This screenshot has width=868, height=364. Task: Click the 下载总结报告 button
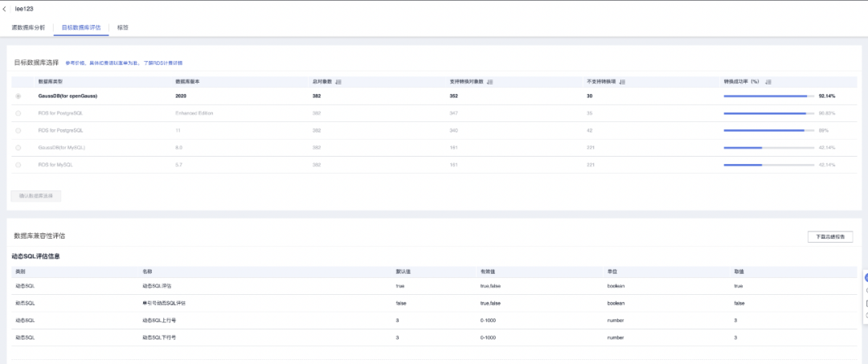point(830,237)
